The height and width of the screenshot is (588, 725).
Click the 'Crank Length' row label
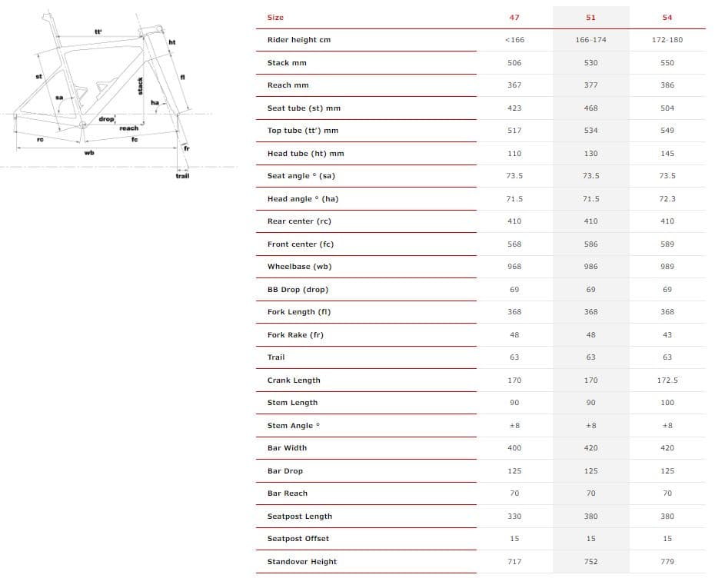click(294, 380)
